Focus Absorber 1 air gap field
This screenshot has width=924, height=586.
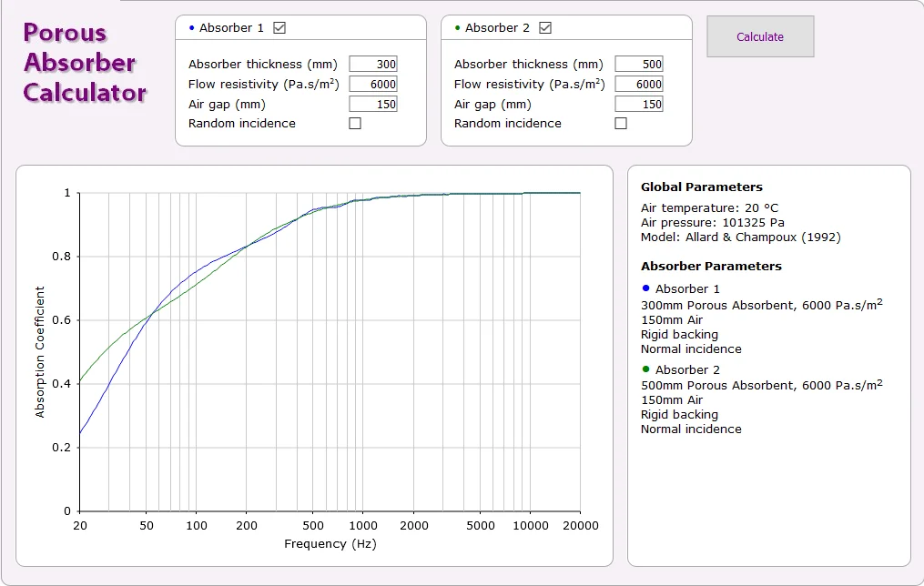(x=373, y=105)
